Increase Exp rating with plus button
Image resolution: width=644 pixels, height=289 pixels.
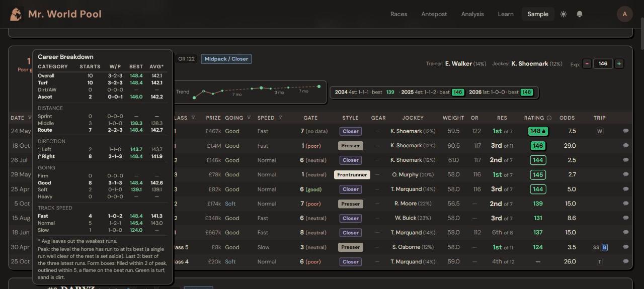pyautogui.click(x=619, y=64)
